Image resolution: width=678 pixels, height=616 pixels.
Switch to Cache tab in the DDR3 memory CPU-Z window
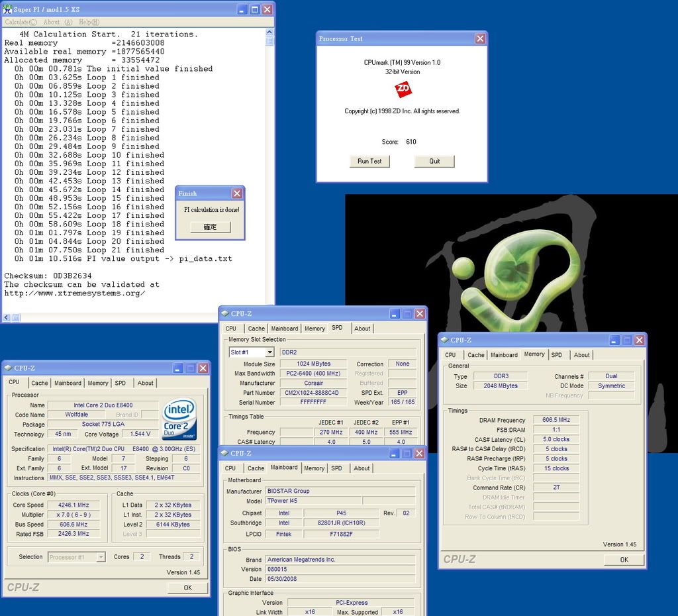[475, 355]
